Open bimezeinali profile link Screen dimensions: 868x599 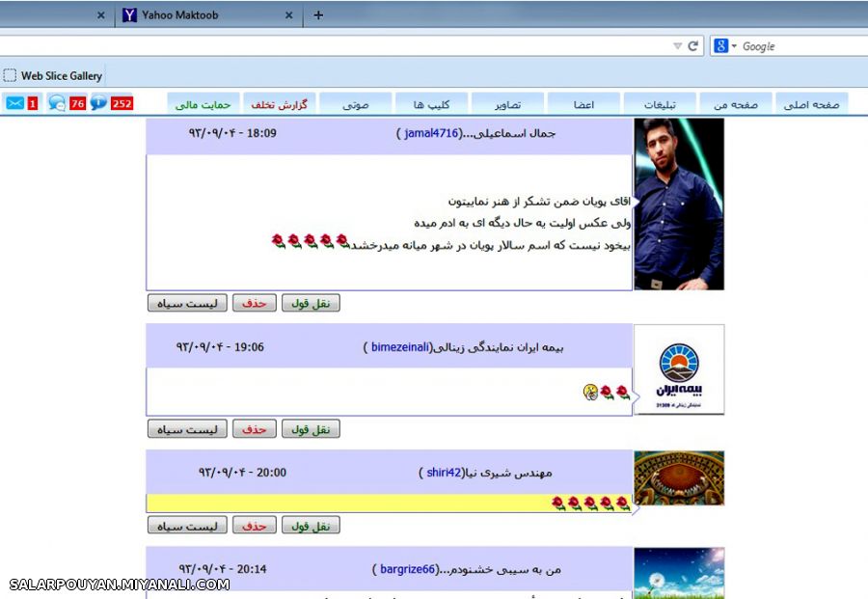point(399,347)
